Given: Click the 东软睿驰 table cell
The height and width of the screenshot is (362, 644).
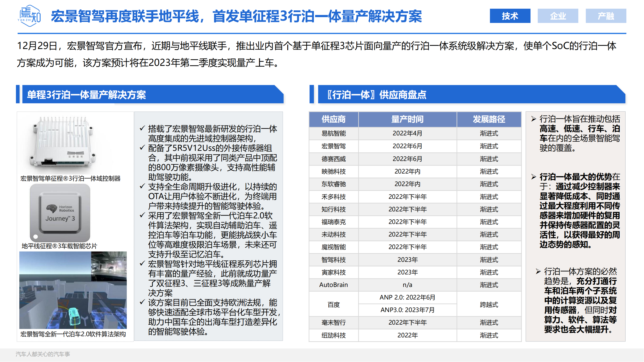Looking at the screenshot, I should (x=334, y=184).
